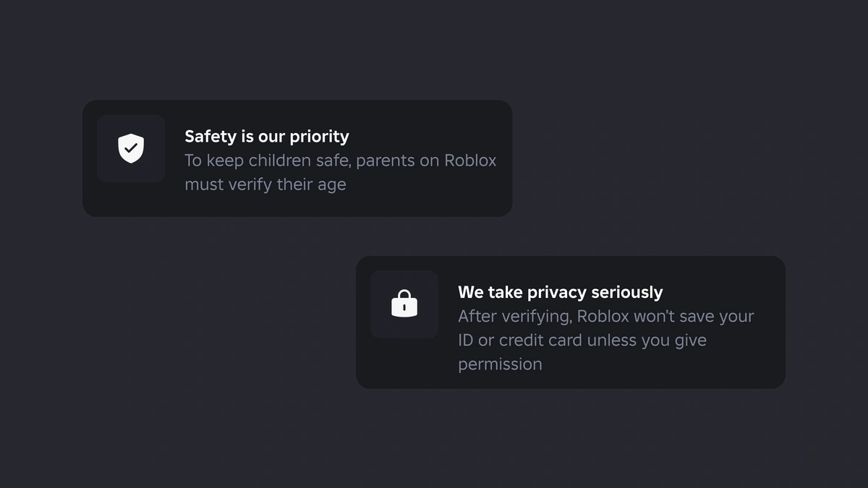868x488 pixels.
Task: Open the Safety is our priority card
Action: pyautogui.click(x=297, y=158)
